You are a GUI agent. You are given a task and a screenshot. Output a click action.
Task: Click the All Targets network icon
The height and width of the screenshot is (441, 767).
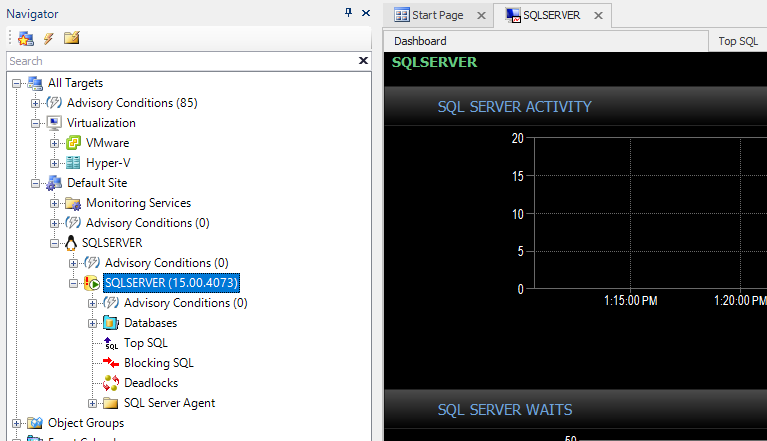click(x=35, y=83)
